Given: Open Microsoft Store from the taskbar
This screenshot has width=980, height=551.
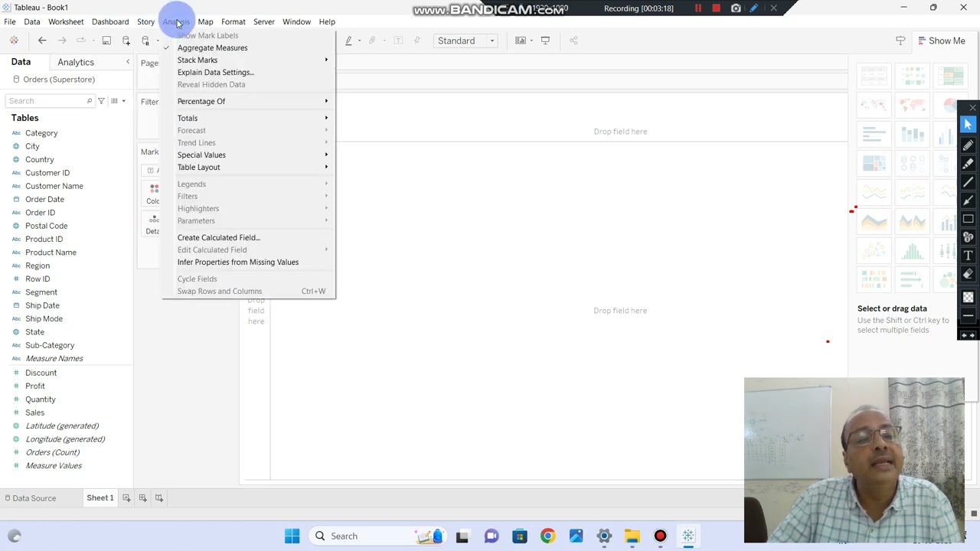Looking at the screenshot, I should tap(519, 536).
